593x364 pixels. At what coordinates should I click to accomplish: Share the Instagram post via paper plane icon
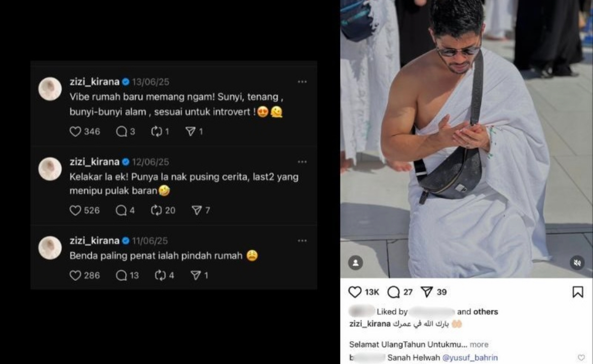coord(427,292)
